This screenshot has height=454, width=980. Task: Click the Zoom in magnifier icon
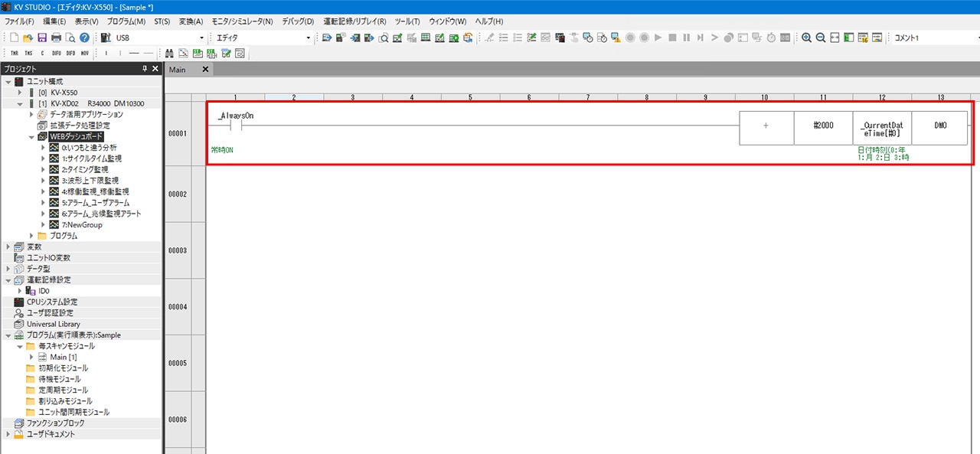click(x=806, y=38)
